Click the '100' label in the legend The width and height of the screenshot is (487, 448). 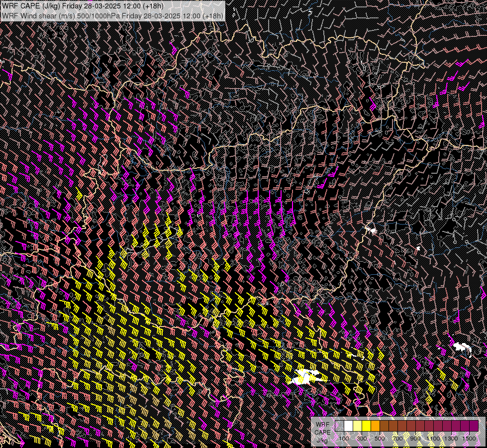[x=344, y=439]
